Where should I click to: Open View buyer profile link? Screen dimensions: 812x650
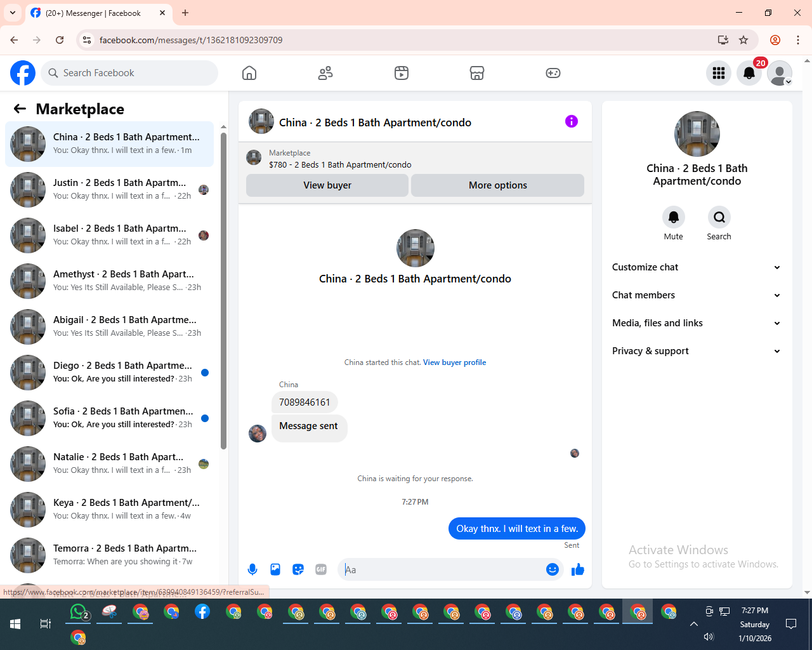(x=454, y=362)
